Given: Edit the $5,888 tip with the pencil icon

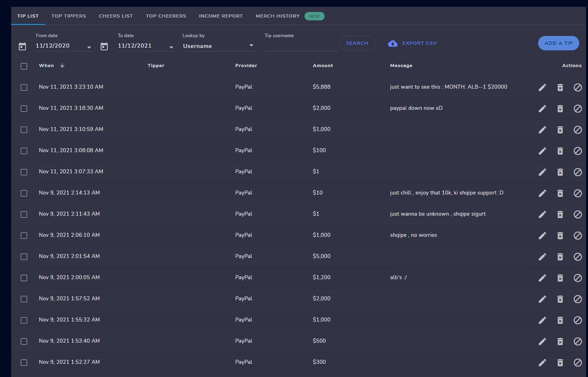Looking at the screenshot, I should (x=542, y=87).
